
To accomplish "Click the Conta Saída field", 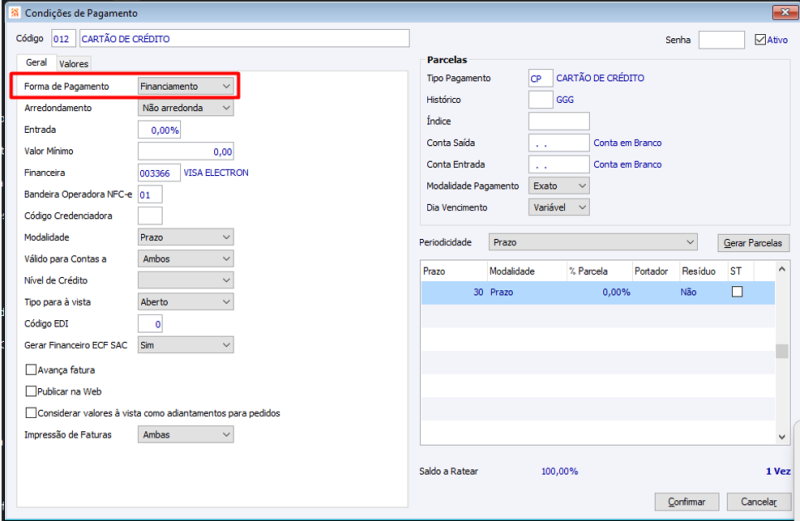I will pyautogui.click(x=559, y=143).
